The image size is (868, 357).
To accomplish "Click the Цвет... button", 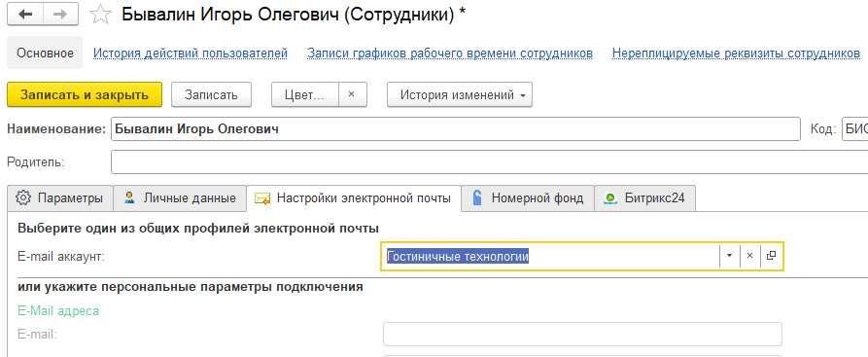I will click(304, 94).
